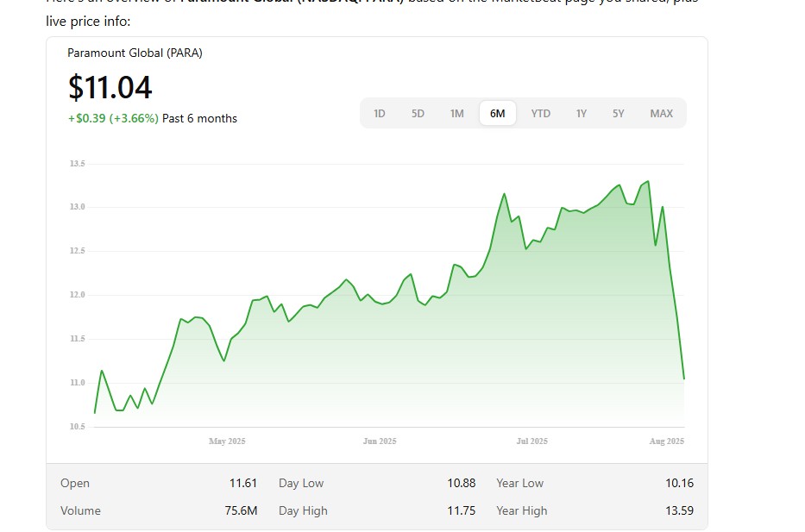
Task: Click the Jul 2025 axis label
Action: click(x=531, y=441)
